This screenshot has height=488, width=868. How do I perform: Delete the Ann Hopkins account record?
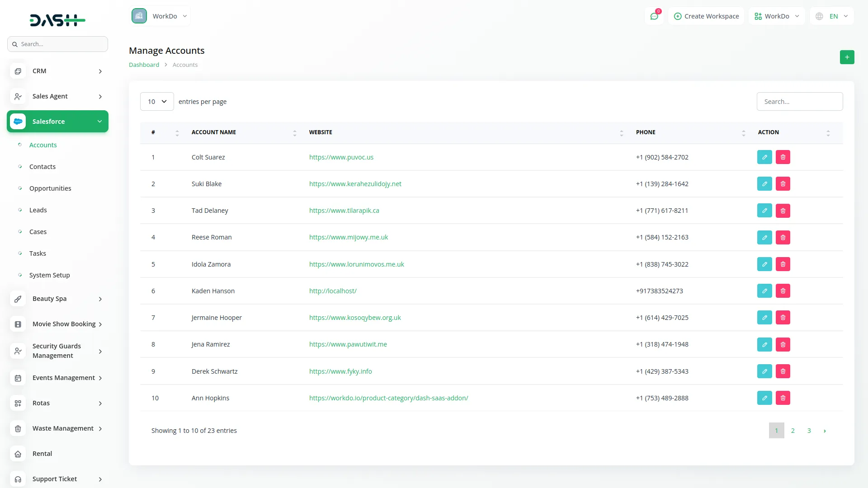click(x=783, y=398)
